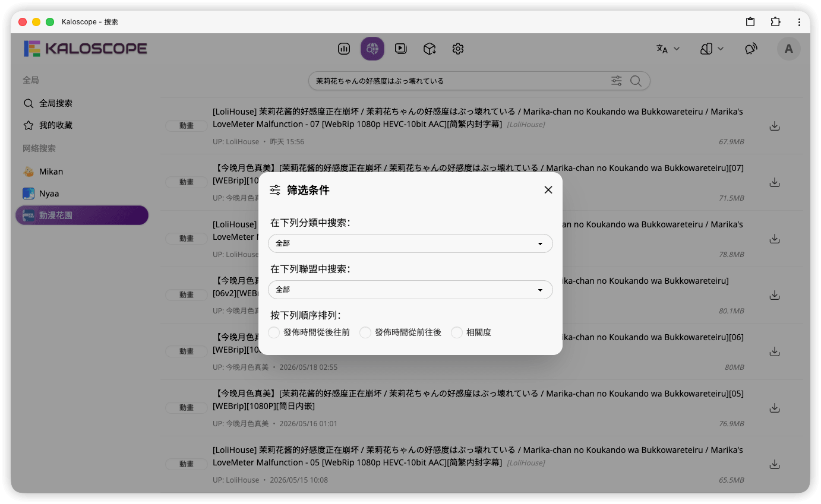821x504 pixels.
Task: Click date 2026/05/15 10:08
Action: [299, 480]
